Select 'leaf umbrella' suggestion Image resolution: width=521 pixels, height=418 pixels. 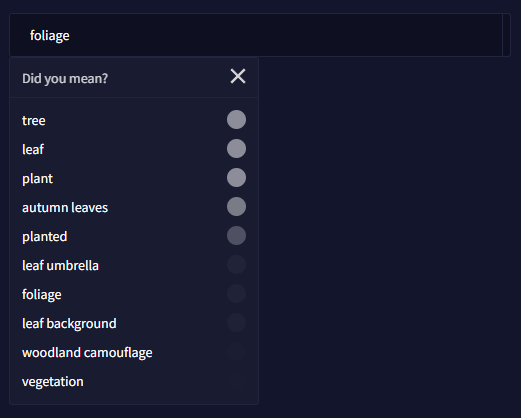coord(60,265)
